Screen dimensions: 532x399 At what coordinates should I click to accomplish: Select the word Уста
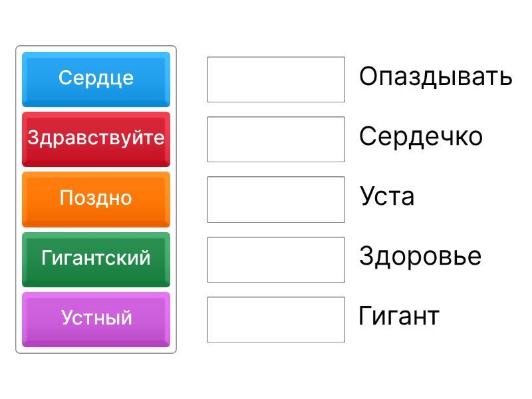click(387, 197)
